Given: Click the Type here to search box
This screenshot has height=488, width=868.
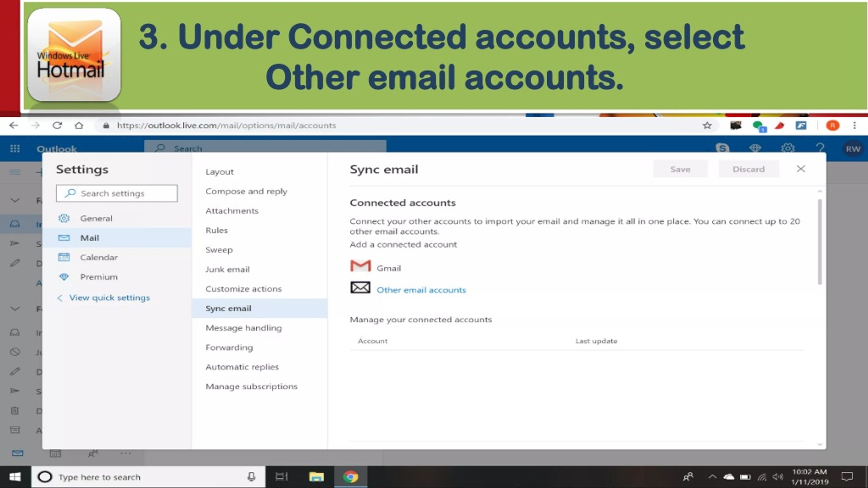Looking at the screenshot, I should click(148, 477).
